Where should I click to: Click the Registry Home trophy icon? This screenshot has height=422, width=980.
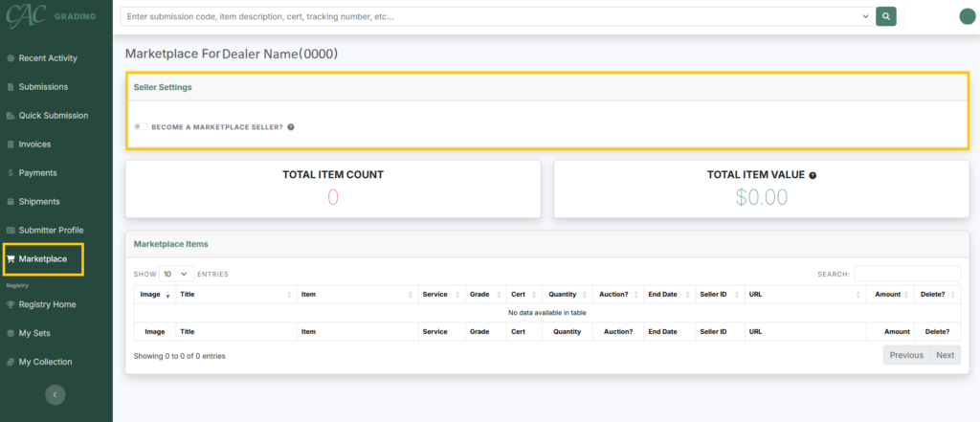(x=10, y=304)
